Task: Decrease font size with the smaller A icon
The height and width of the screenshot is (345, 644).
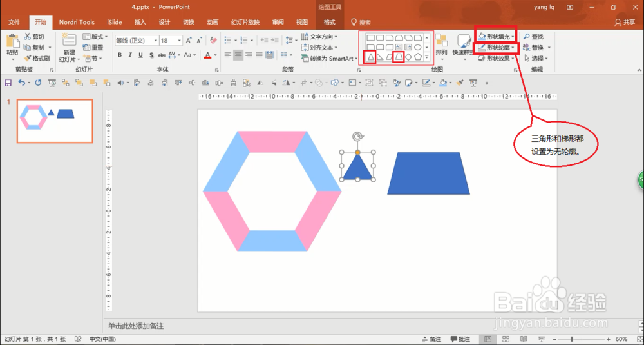Action: click(199, 40)
